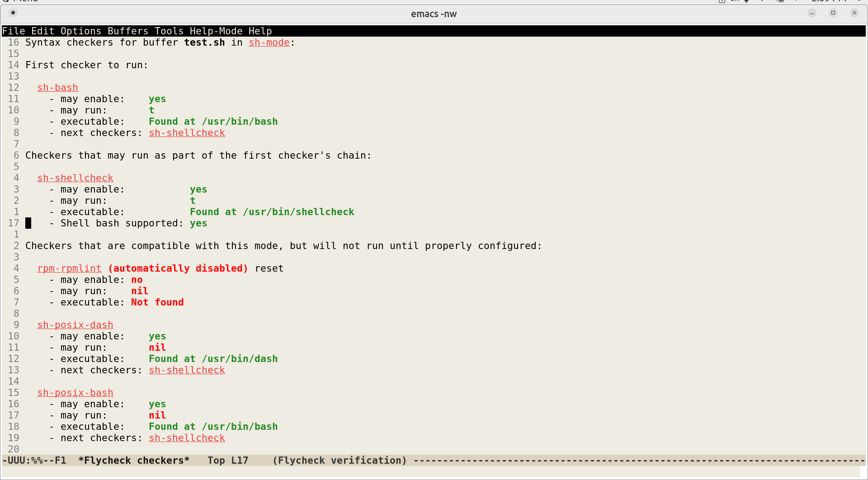Image resolution: width=868 pixels, height=480 pixels.
Task: Follow the first sh-shellcheck link
Action: 187,132
